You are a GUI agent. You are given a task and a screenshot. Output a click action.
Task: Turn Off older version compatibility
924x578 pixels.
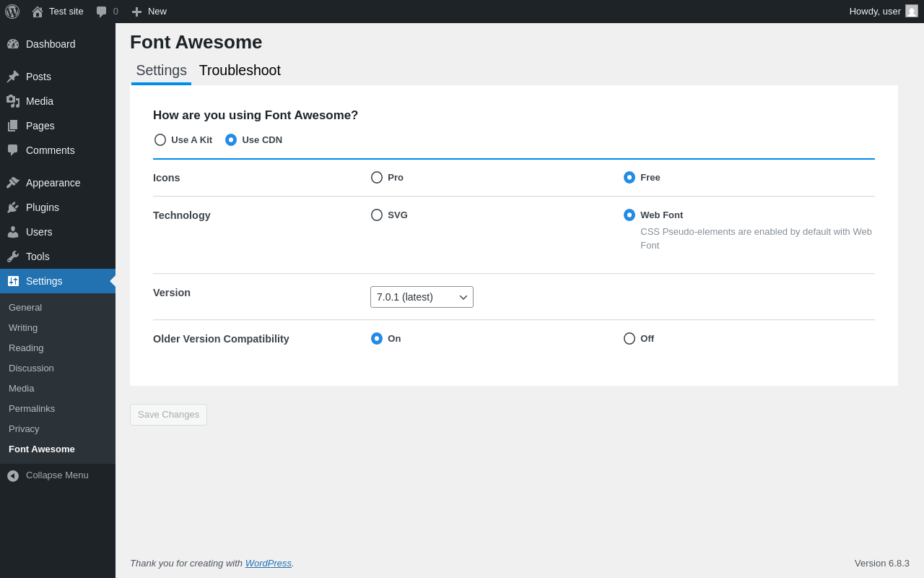629,339
